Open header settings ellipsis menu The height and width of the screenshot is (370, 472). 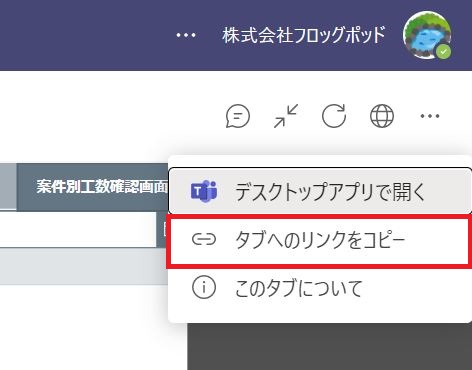click(186, 35)
